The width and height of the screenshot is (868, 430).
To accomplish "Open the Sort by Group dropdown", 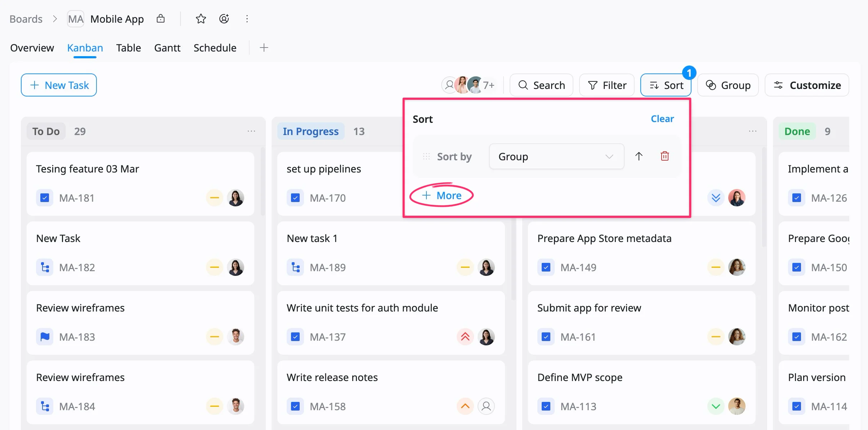I will 556,156.
